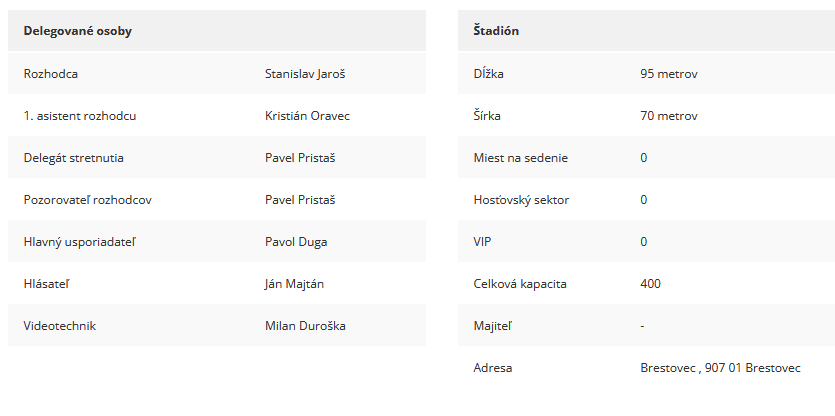The height and width of the screenshot is (416, 835).
Task: Select Pavel Pristaš in Delegát stretnutia row
Action: [300, 158]
